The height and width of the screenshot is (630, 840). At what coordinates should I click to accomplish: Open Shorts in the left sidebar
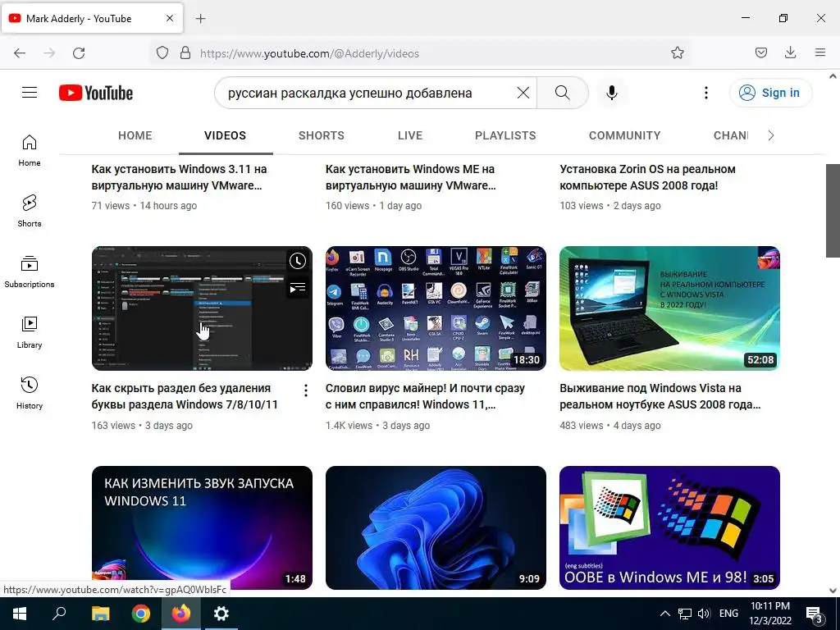point(30,211)
